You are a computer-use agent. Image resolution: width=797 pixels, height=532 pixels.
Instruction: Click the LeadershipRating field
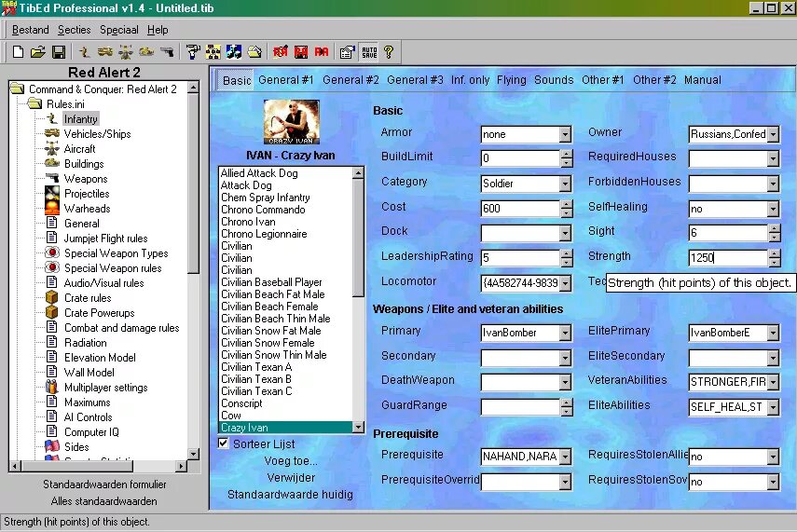tap(520, 258)
